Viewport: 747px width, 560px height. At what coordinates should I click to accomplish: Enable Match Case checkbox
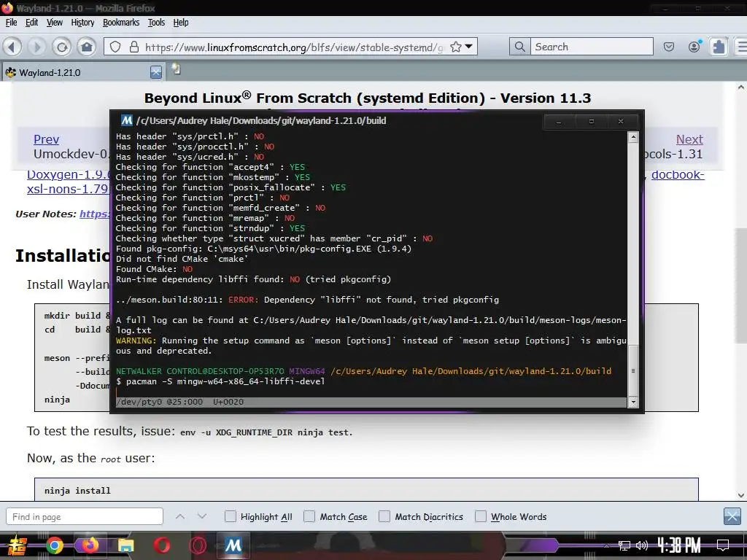coord(309,516)
